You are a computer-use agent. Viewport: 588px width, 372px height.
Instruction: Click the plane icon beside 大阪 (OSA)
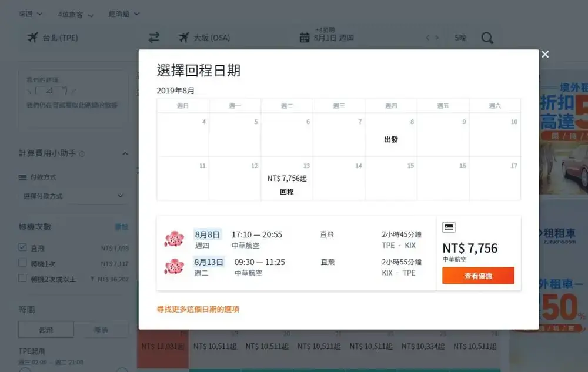183,38
